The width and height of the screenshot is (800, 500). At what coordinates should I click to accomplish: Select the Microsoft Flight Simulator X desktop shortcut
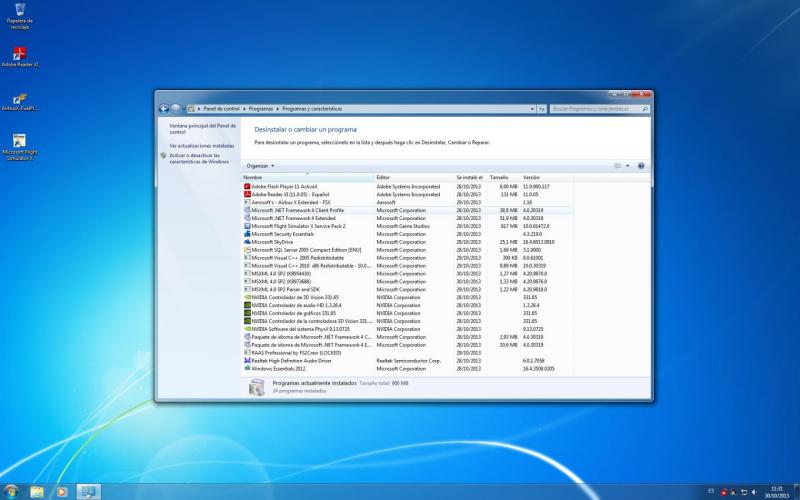(19, 147)
